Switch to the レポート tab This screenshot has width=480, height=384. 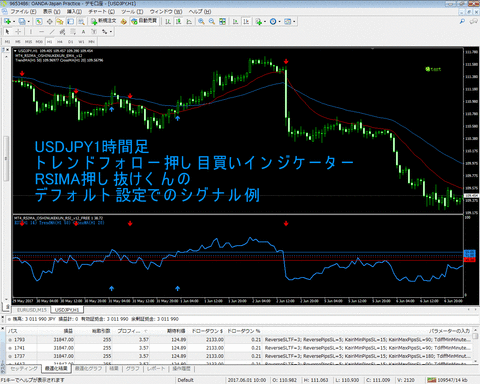pyautogui.click(x=156, y=369)
